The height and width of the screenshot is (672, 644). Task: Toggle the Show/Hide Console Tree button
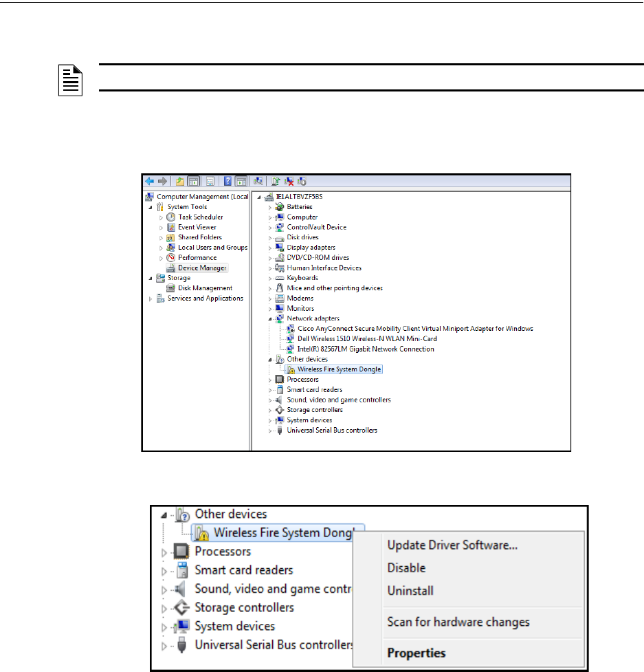pyautogui.click(x=194, y=182)
